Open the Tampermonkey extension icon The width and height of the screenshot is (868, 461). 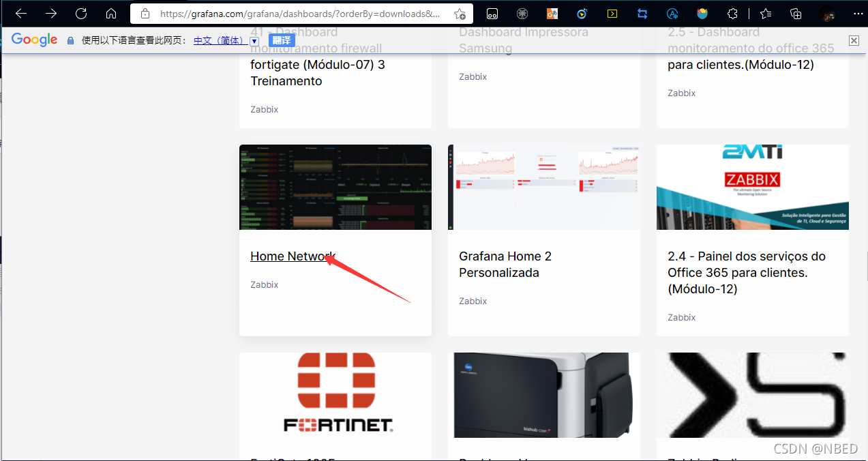click(492, 14)
